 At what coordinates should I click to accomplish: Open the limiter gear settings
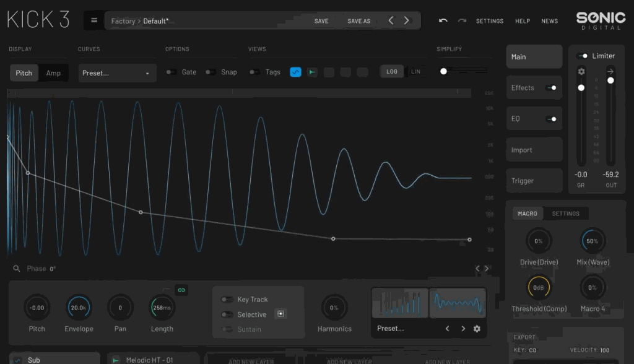pyautogui.click(x=581, y=72)
